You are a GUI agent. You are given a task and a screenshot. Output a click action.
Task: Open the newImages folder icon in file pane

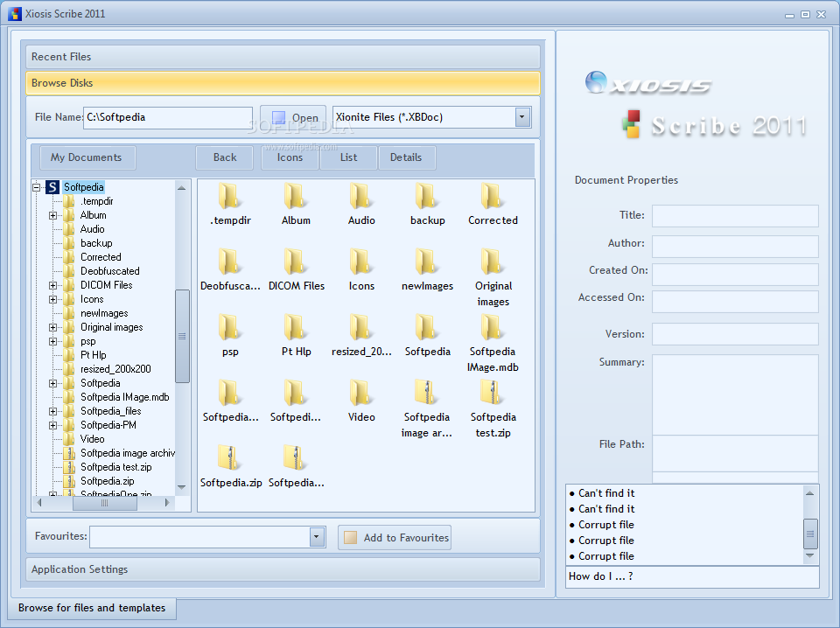[x=426, y=262]
